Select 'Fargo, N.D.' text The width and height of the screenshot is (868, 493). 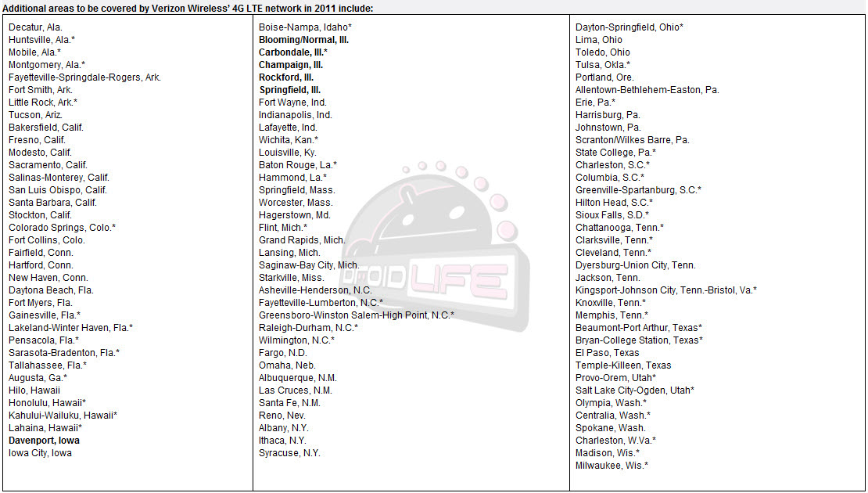click(283, 353)
